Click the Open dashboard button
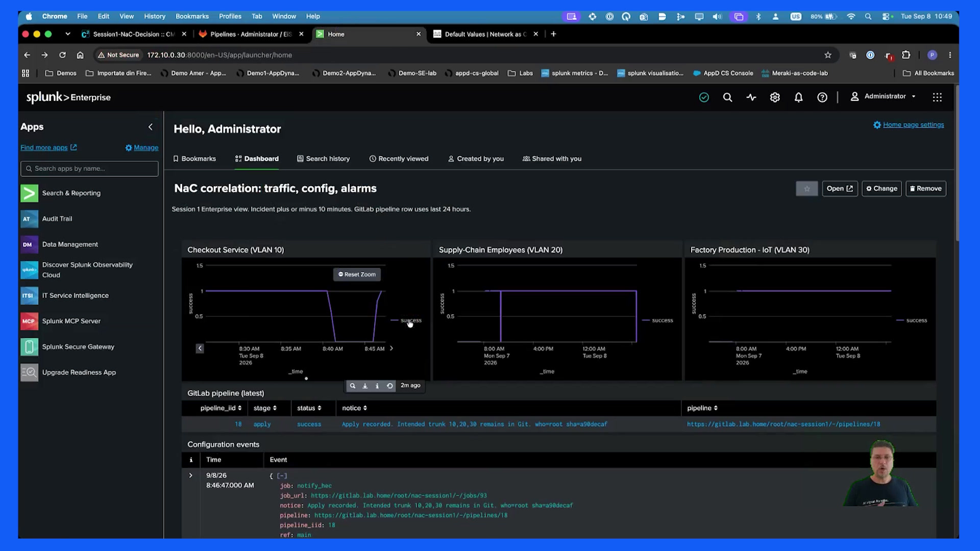Viewport: 980px width, 551px height. [840, 189]
